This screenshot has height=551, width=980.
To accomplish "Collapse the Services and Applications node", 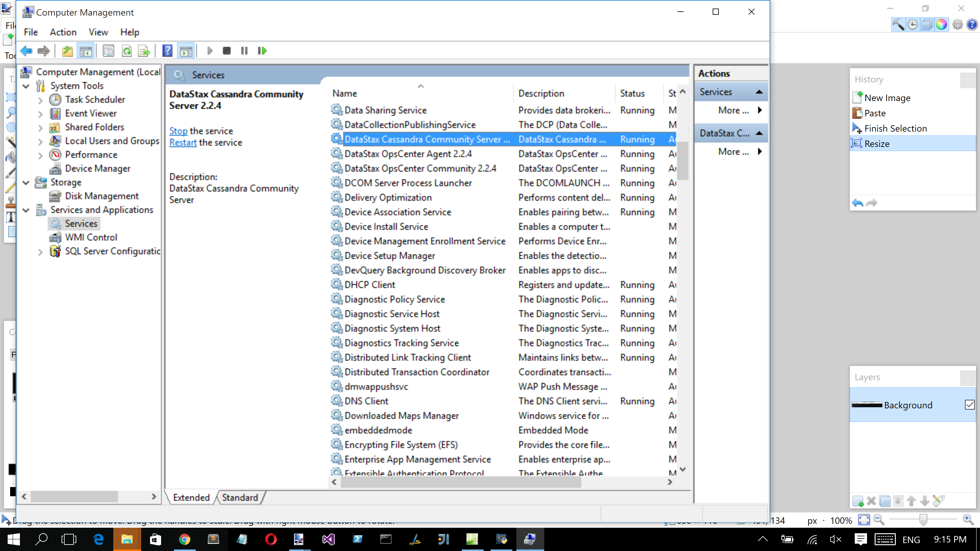I will tap(26, 210).
